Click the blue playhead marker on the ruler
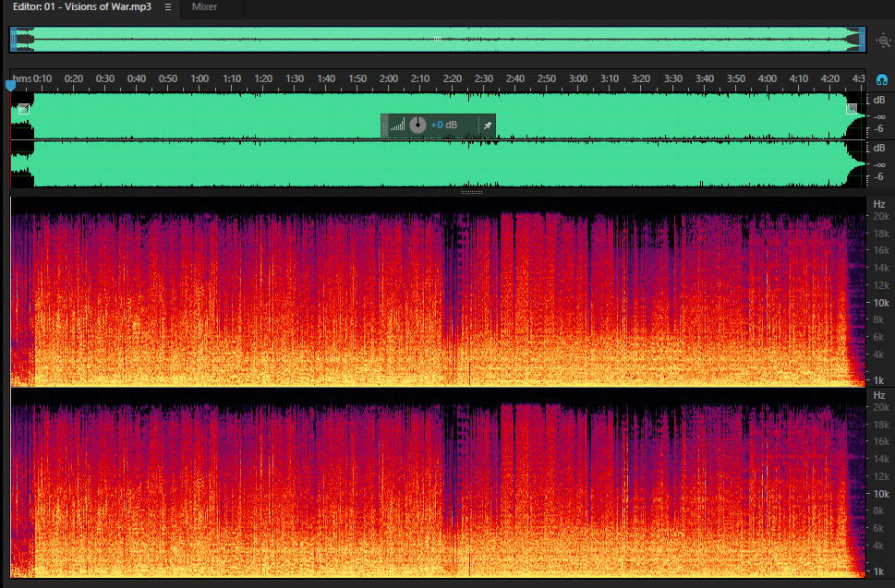895x588 pixels. coord(10,86)
